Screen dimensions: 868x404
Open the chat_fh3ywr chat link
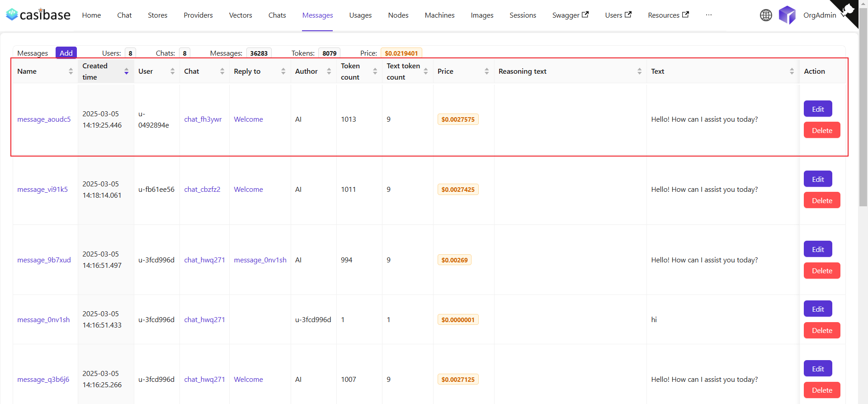pos(203,119)
